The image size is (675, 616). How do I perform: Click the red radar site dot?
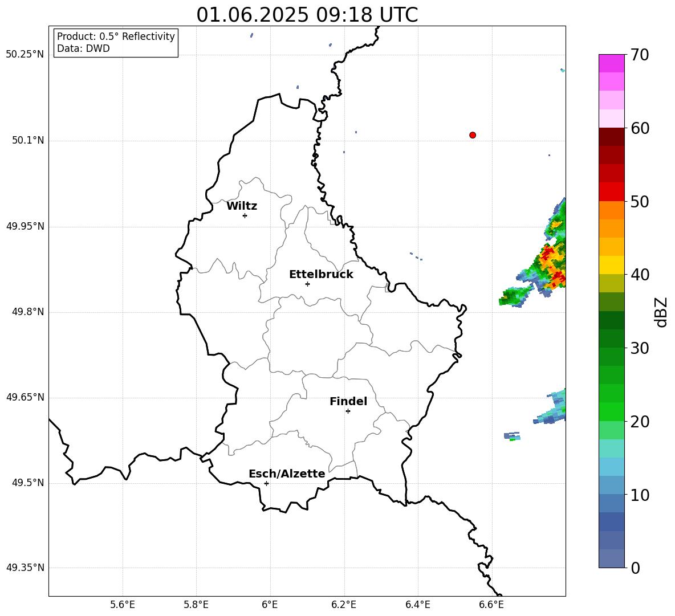473,135
